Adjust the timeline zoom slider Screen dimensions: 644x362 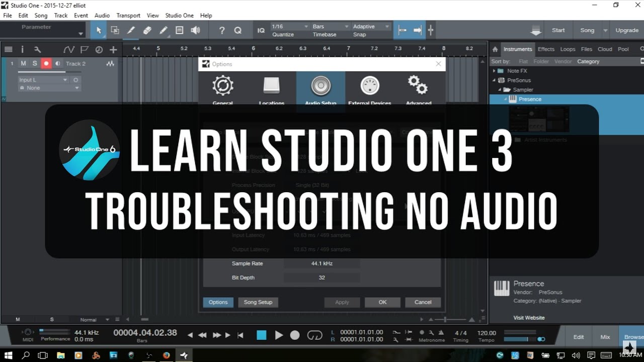pyautogui.click(x=446, y=320)
